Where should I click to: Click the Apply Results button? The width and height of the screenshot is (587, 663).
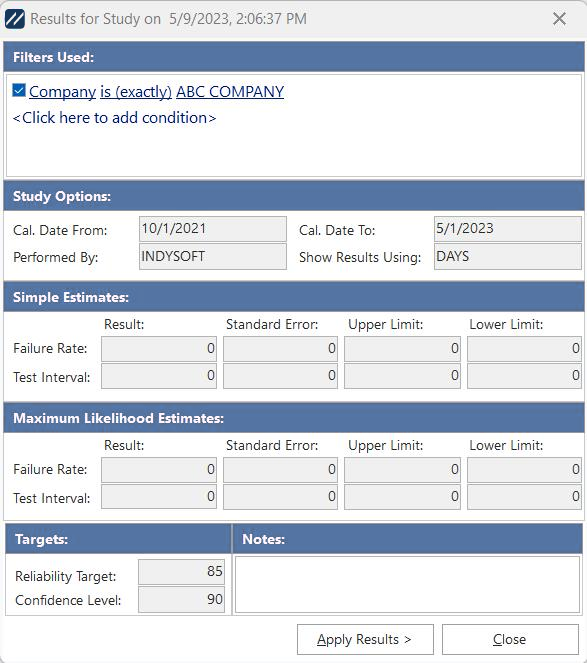coord(365,639)
